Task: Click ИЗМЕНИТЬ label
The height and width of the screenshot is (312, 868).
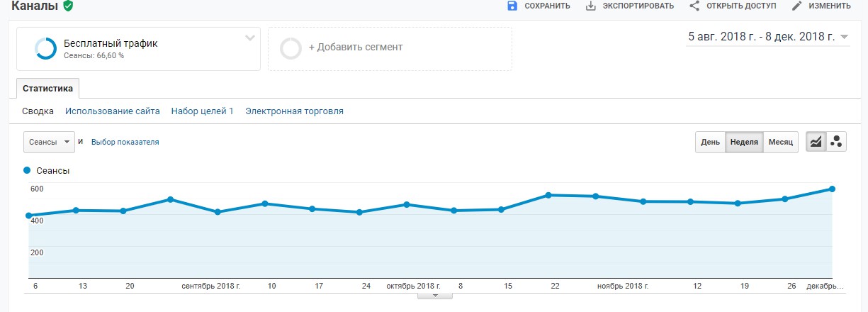Action: coord(829,6)
